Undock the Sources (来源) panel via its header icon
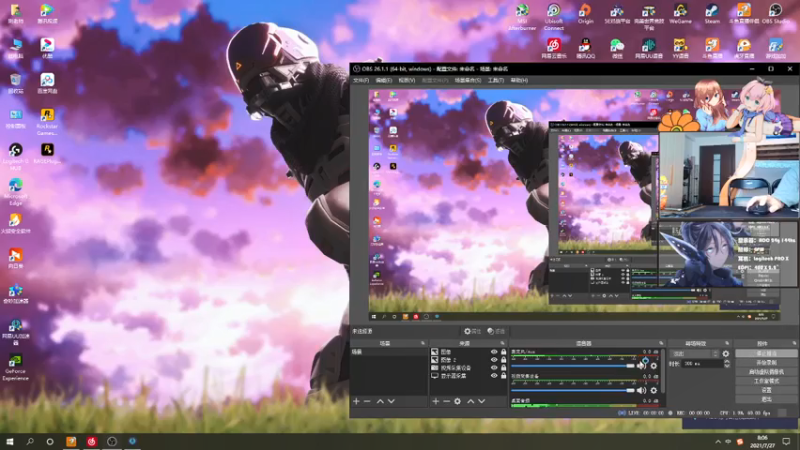800x450 pixels. 503,343
